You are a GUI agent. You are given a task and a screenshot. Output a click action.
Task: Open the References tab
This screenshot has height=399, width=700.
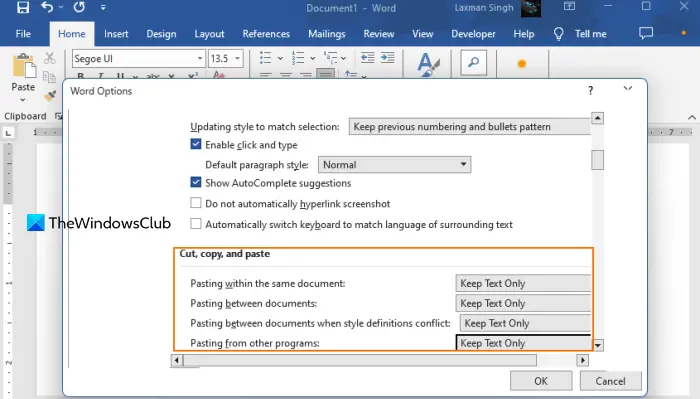[x=266, y=34]
